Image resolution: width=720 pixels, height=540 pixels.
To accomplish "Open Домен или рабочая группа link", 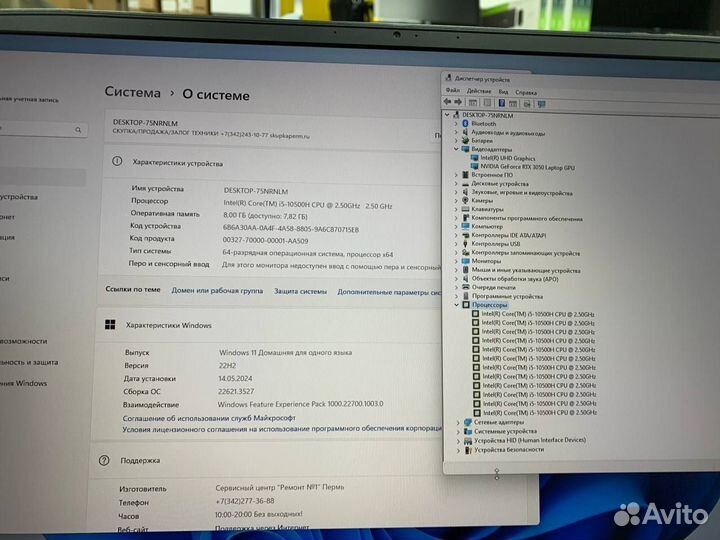I will coord(217,290).
